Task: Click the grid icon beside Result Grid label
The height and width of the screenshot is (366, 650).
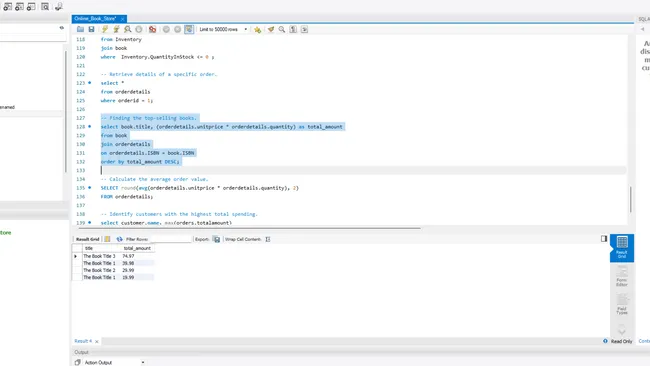Action: [x=107, y=239]
